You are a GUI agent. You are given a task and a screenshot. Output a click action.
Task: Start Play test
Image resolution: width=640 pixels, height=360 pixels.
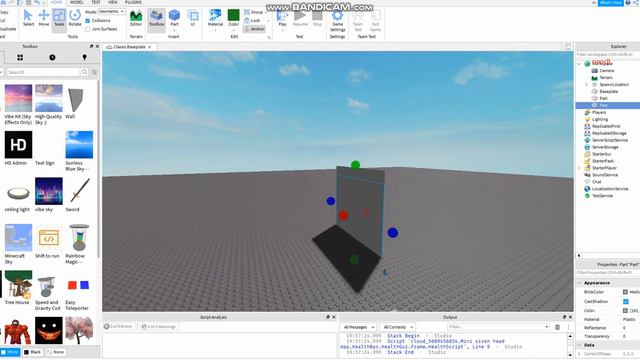tap(282, 19)
